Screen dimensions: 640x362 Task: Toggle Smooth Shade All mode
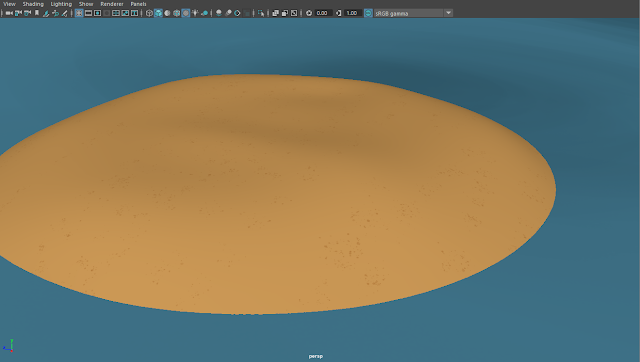coord(158,13)
